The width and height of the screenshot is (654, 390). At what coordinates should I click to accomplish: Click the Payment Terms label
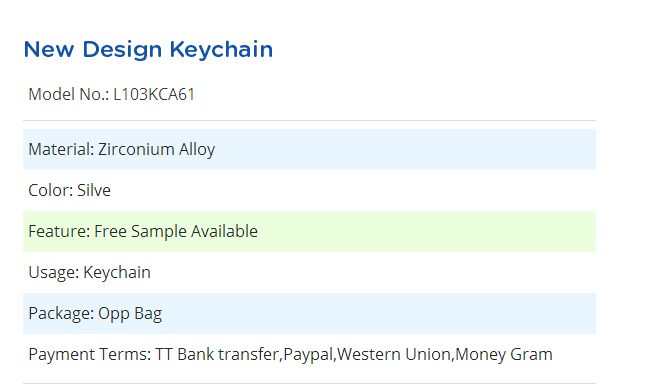click(90, 354)
